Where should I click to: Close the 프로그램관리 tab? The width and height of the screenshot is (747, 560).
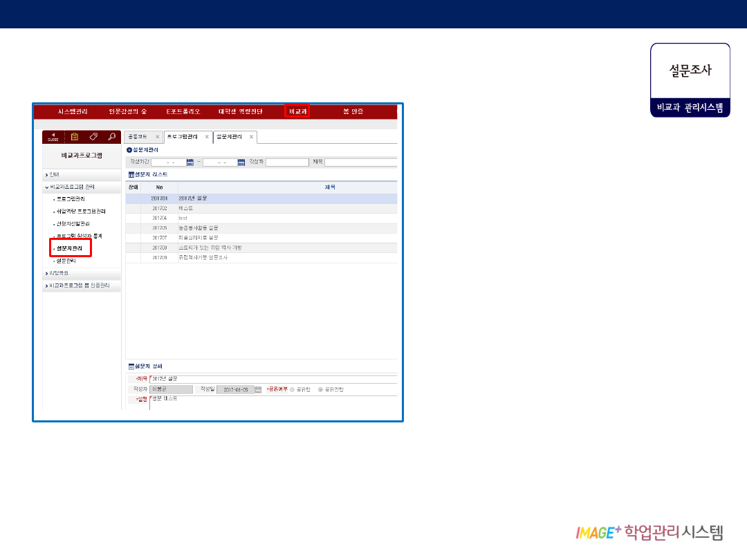coord(207,137)
